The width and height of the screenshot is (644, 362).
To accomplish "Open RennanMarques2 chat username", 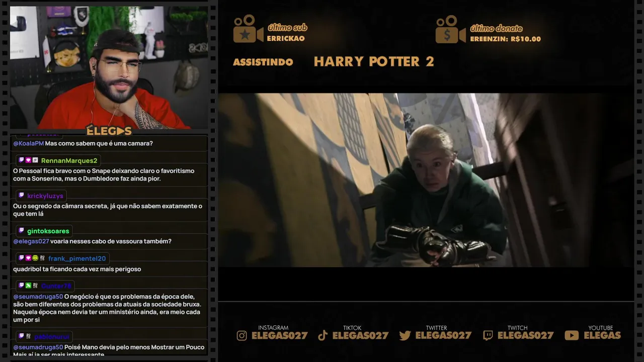I will [69, 160].
